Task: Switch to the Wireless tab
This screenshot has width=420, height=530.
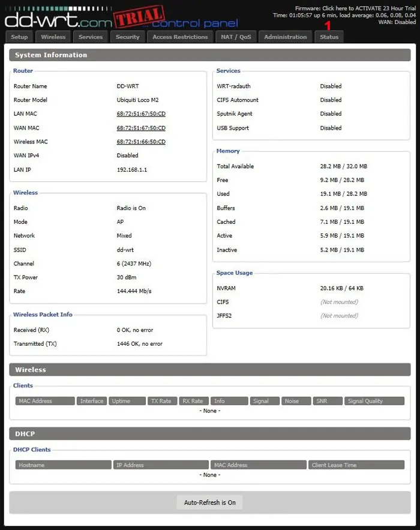Action: click(x=53, y=37)
